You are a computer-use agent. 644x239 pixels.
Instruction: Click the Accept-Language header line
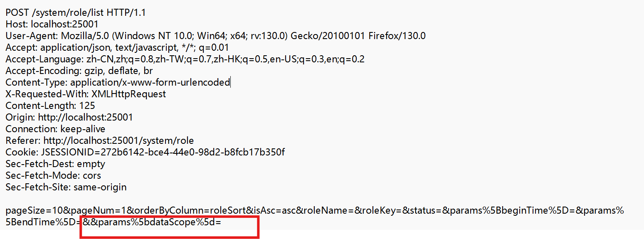tap(185, 59)
